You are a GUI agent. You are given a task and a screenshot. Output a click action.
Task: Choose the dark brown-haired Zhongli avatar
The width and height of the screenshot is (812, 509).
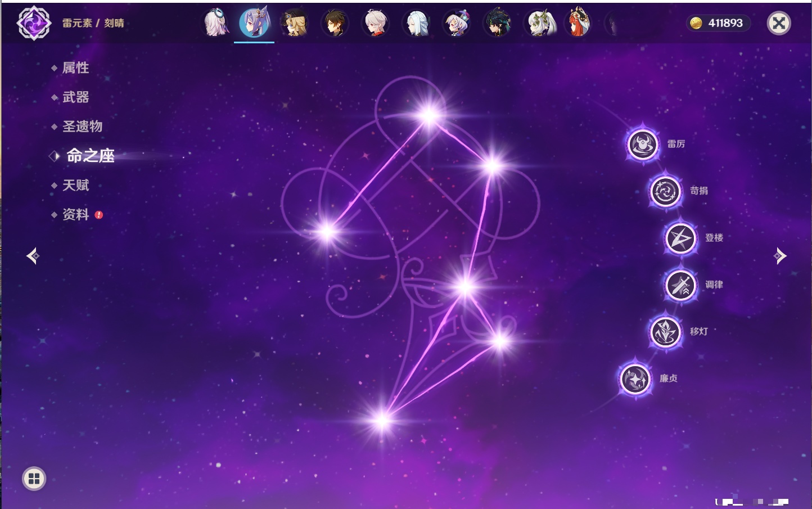pos(335,24)
